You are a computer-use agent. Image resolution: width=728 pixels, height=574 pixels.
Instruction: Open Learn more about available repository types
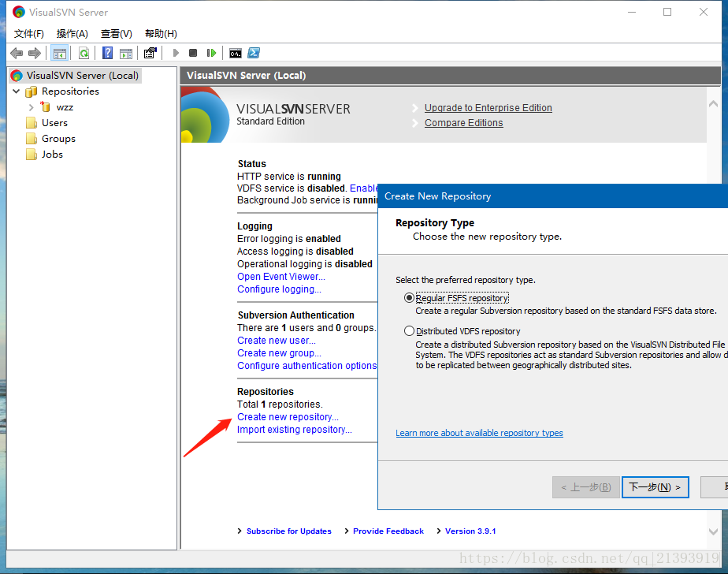(x=479, y=433)
